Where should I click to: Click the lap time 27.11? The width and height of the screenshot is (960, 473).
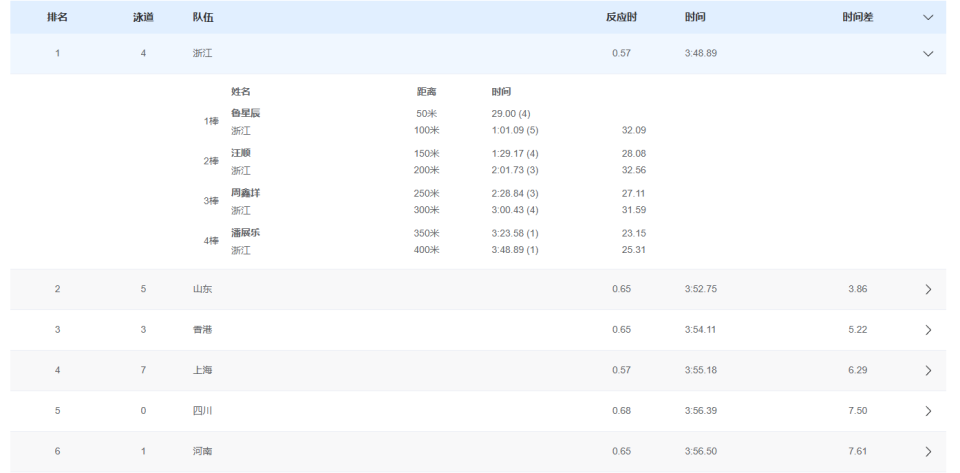click(x=634, y=193)
